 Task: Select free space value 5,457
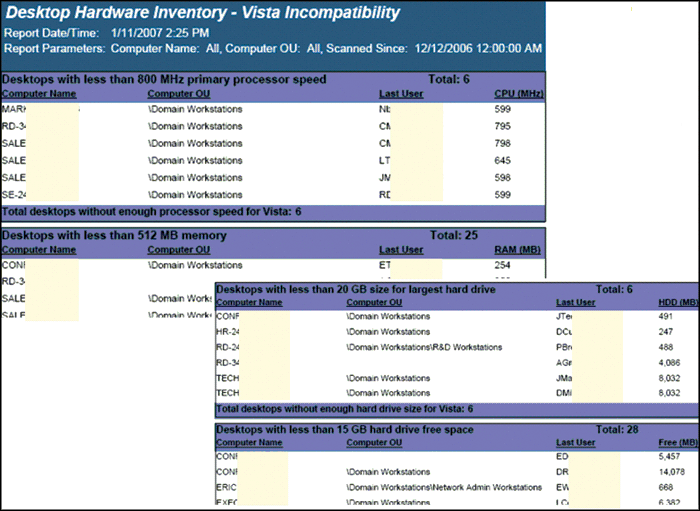click(x=669, y=457)
